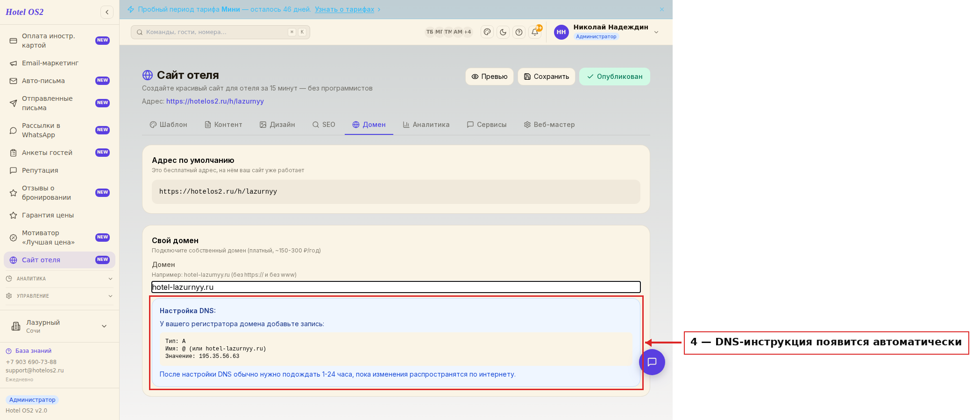Click the Hotel OS2 logo
The width and height of the screenshot is (980, 420).
coord(24,12)
